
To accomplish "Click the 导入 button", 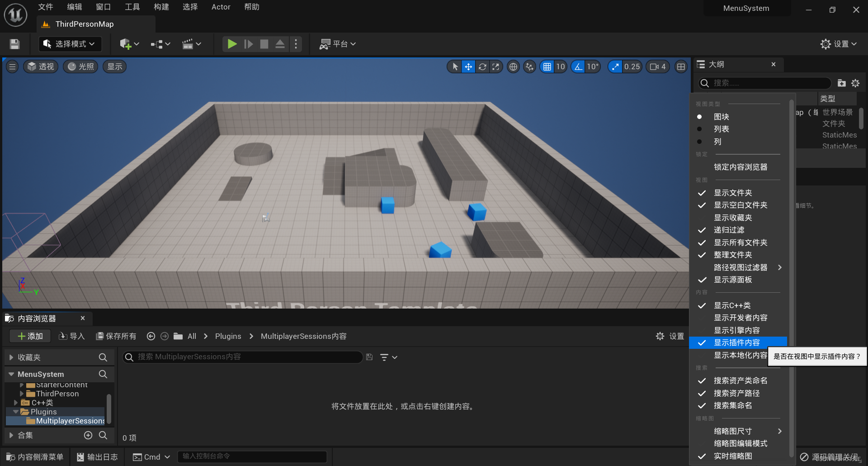I will click(x=71, y=336).
